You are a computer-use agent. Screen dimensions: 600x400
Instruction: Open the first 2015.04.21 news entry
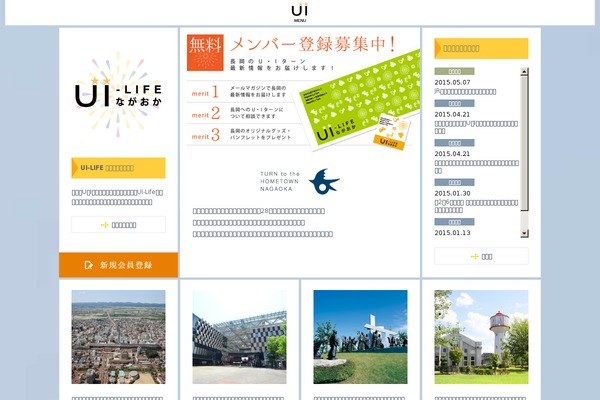pyautogui.click(x=476, y=127)
